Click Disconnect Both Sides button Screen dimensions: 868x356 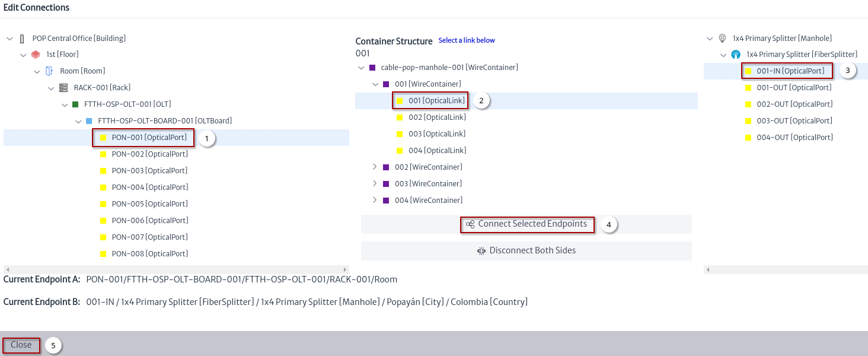click(x=526, y=250)
